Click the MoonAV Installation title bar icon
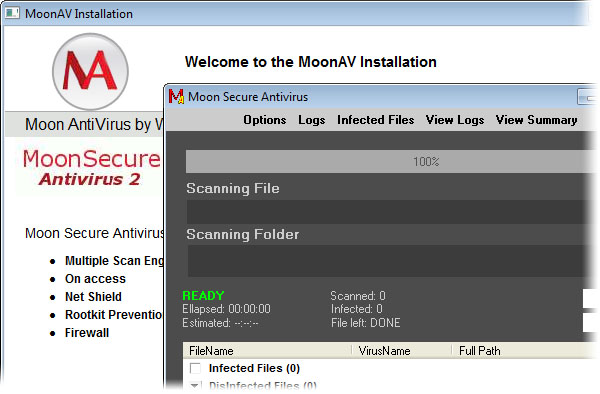 12,13
